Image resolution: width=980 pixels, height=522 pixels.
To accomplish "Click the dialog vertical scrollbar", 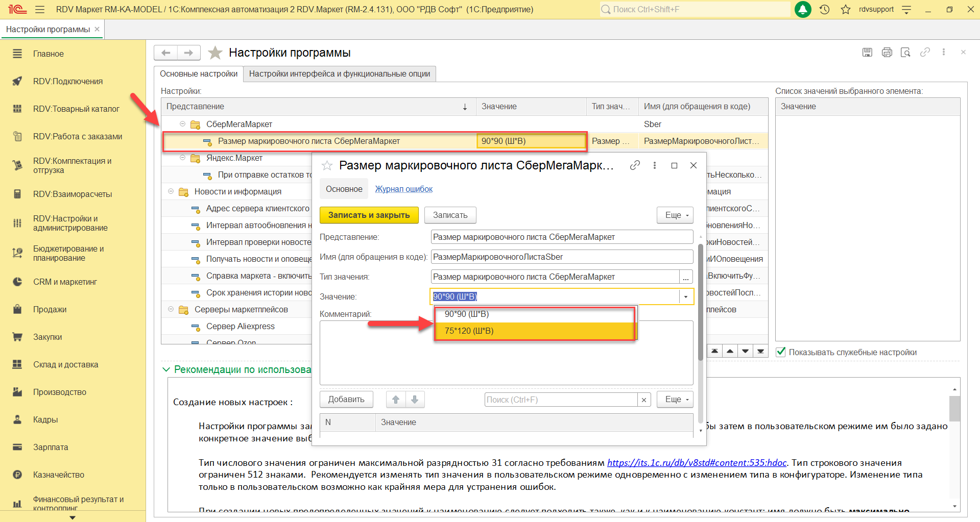I will click(700, 306).
